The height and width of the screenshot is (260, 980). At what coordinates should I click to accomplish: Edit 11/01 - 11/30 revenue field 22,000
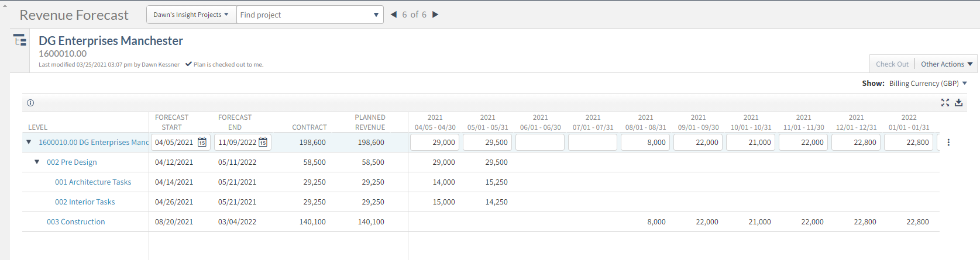point(803,143)
